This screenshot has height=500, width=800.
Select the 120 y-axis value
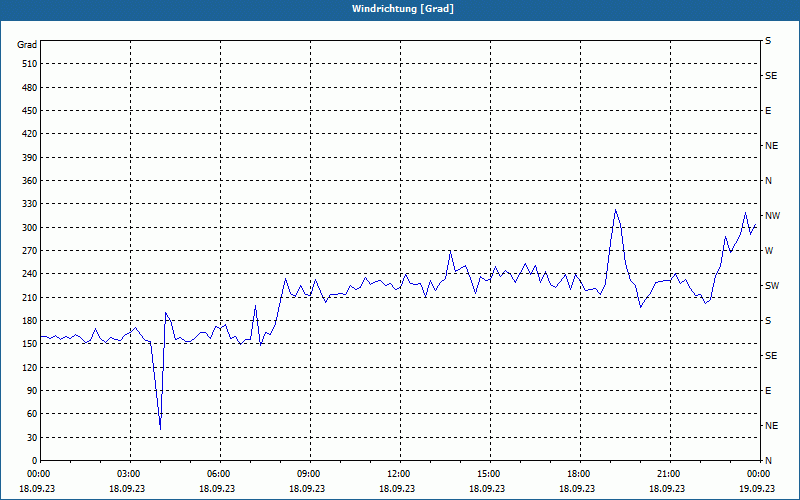[30, 367]
